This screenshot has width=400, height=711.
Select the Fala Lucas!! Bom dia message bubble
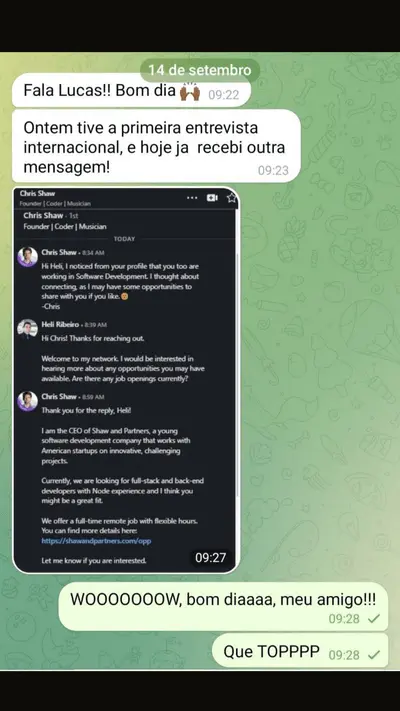tap(132, 91)
